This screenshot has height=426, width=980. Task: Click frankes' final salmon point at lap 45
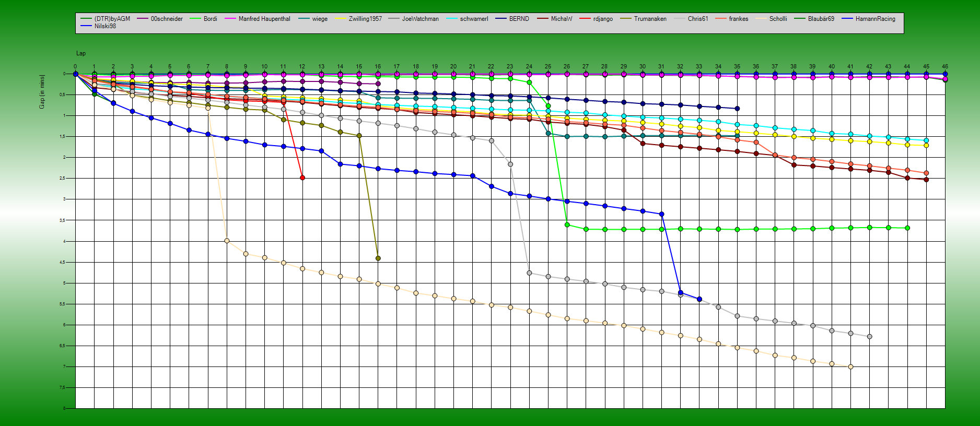[926, 173]
